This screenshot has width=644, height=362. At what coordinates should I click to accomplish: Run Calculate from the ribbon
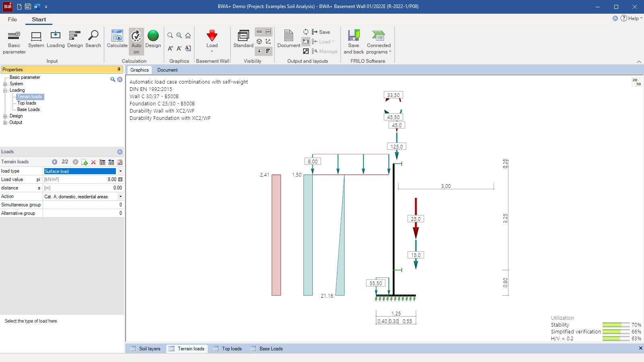point(117,39)
